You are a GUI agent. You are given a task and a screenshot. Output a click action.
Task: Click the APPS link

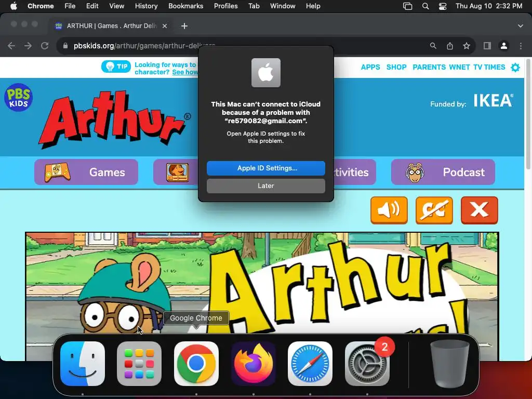click(370, 67)
